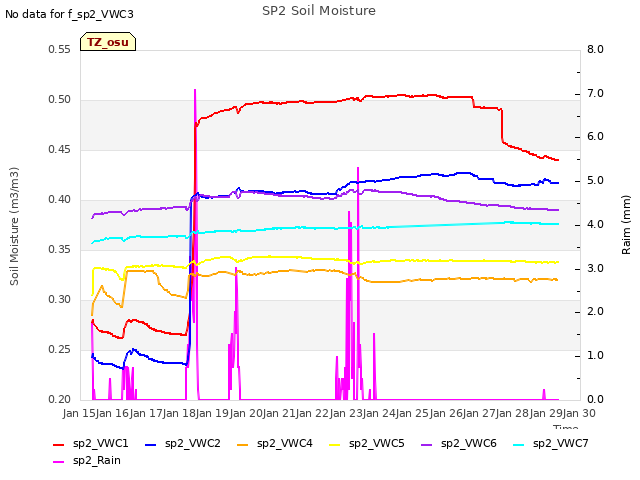The width and height of the screenshot is (640, 480).
Task: Click the 4.0 right axis value
Action: [x=596, y=225]
